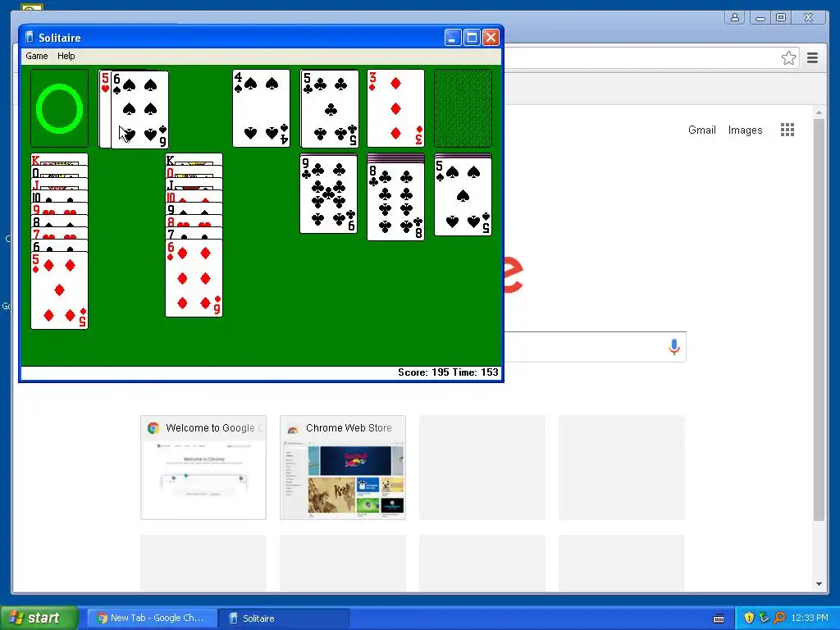This screenshot has height=630, width=840.
Task: Minimize the Solitaire window
Action: [x=453, y=38]
